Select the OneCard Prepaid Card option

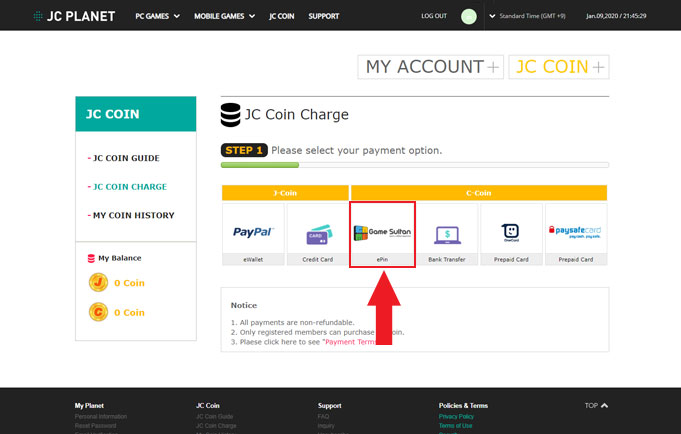510,233
